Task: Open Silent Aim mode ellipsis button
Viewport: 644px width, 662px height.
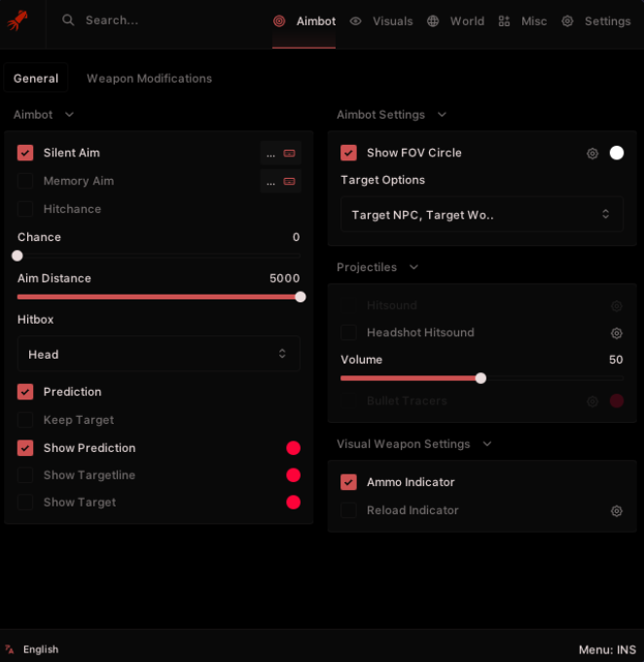Action: point(270,155)
